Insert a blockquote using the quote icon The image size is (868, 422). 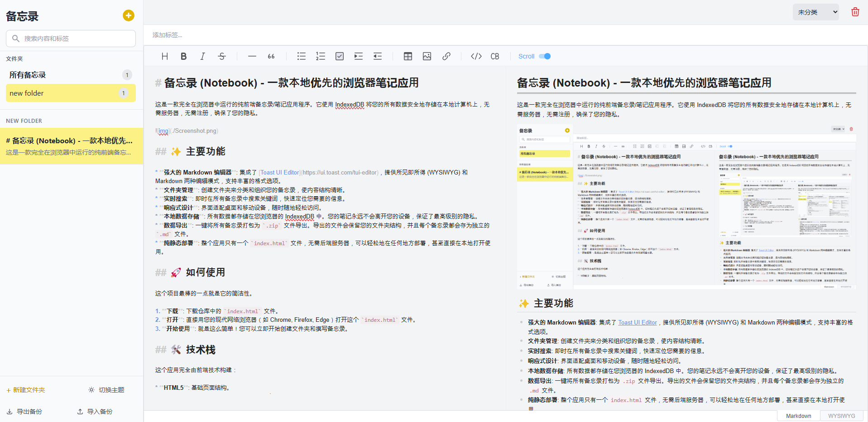point(271,56)
